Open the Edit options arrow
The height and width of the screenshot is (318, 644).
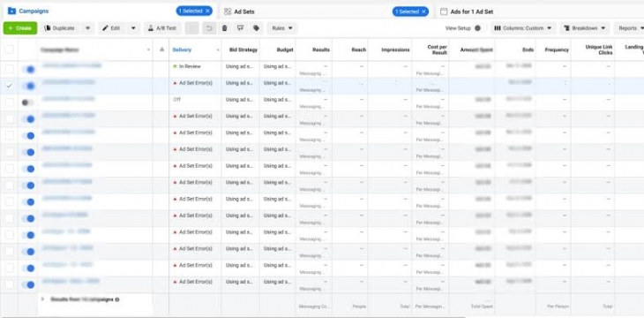[133, 28]
